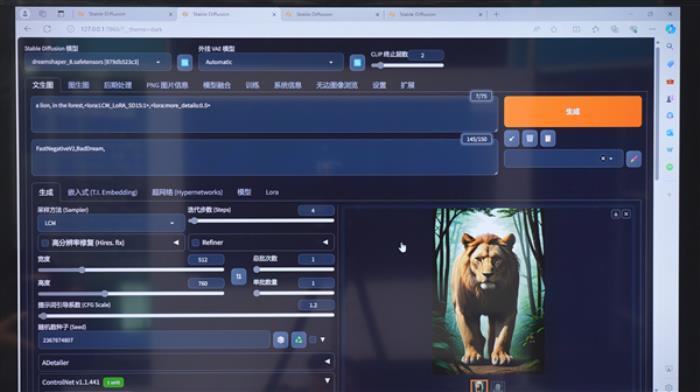
Task: Click the browser back arrow
Action: pyautogui.click(x=28, y=29)
